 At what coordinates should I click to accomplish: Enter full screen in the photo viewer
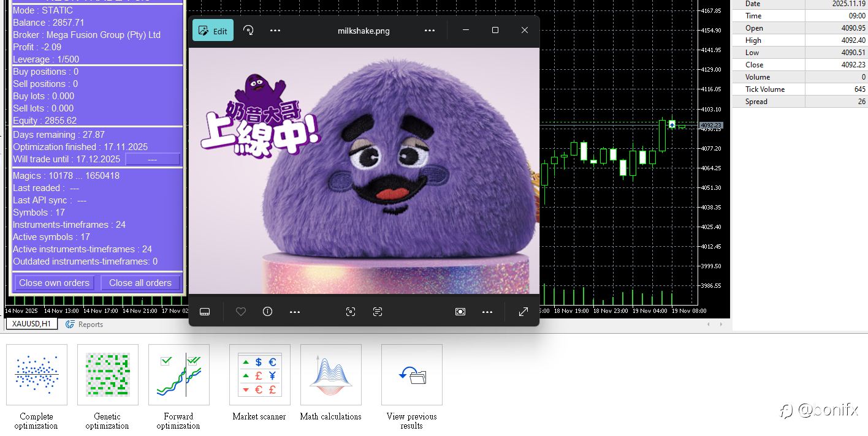pyautogui.click(x=523, y=312)
